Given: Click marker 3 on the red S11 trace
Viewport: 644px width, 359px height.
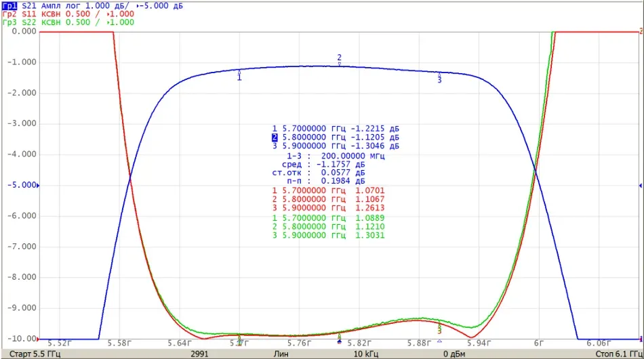Looking at the screenshot, I should click(439, 329).
